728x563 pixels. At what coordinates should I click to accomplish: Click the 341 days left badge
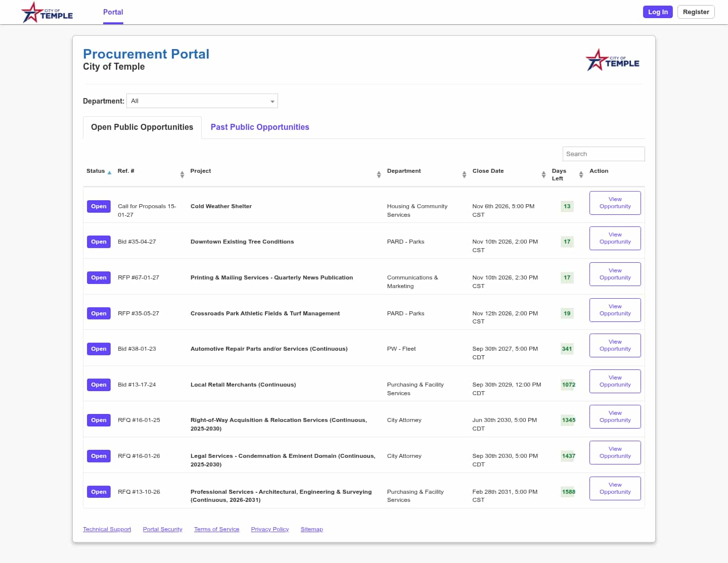point(567,349)
